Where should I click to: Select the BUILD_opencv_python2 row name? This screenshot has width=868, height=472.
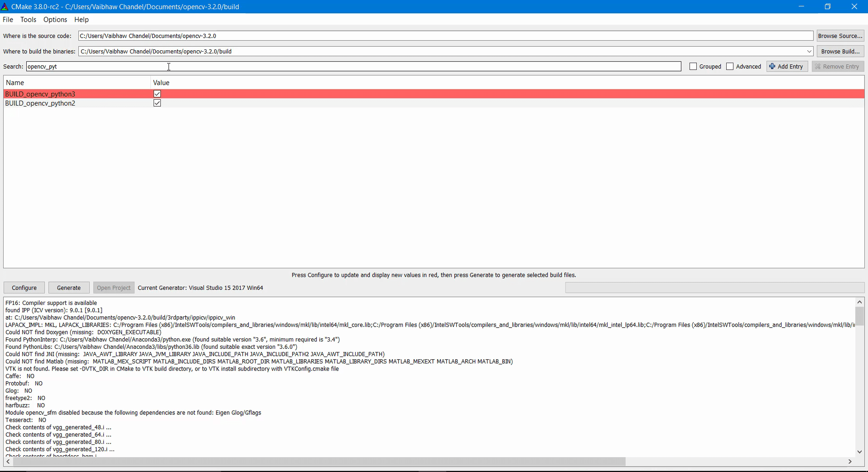tap(40, 103)
